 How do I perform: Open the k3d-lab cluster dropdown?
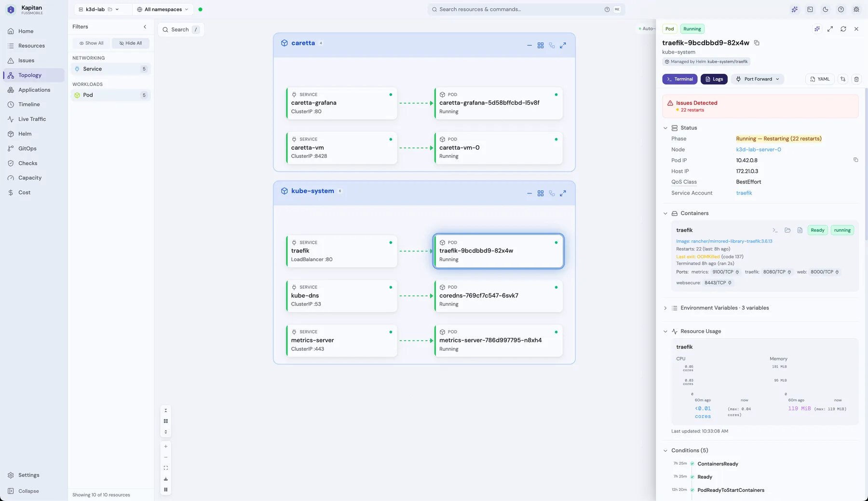[x=99, y=9]
